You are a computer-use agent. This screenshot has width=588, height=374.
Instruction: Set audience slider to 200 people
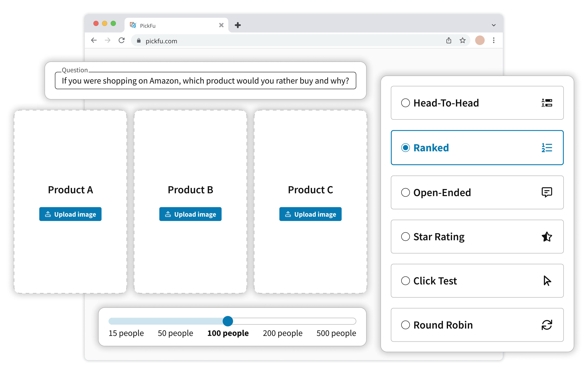(x=282, y=321)
